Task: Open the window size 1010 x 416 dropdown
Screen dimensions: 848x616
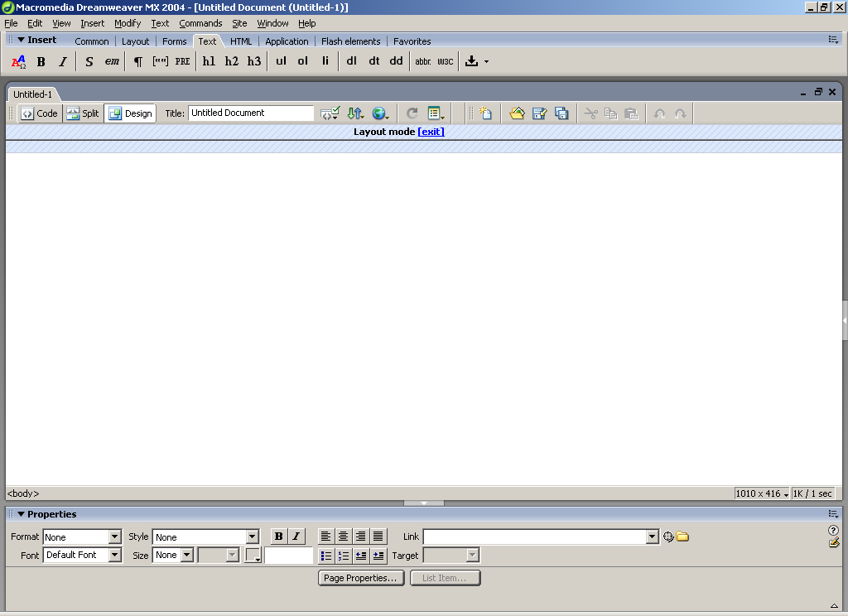Action: 762,493
